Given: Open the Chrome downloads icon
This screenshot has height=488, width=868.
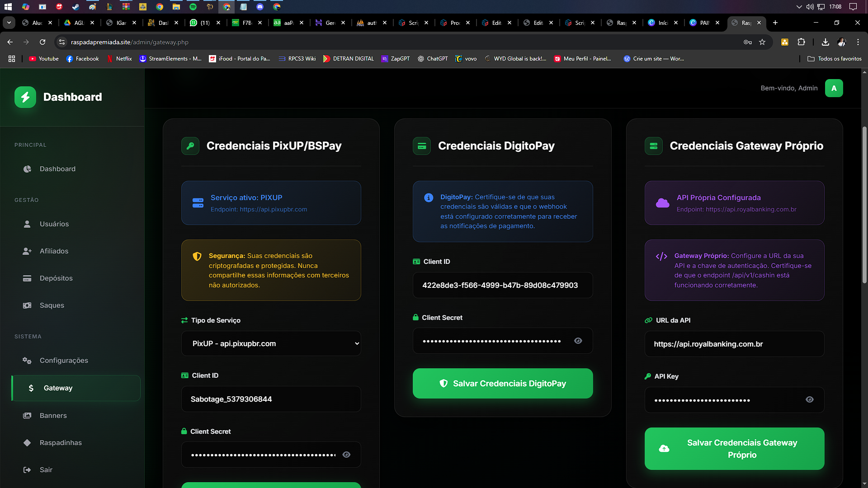Looking at the screenshot, I should click(825, 42).
